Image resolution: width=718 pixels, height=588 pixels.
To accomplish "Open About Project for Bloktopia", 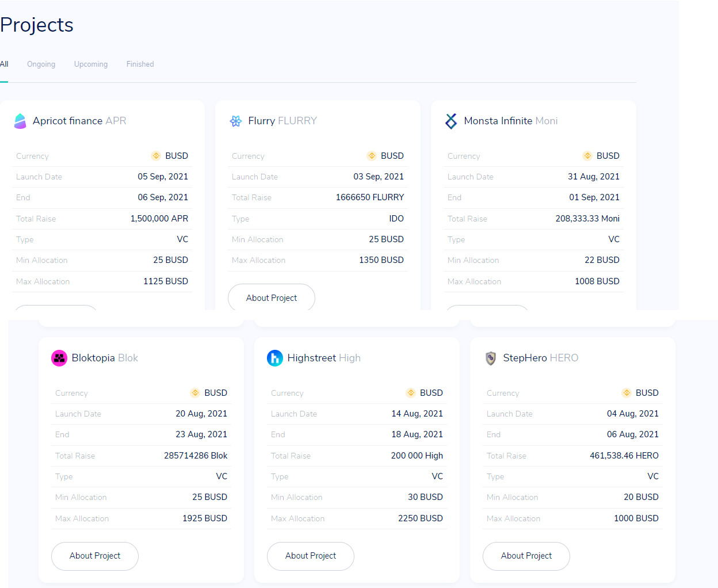I will click(x=95, y=556).
